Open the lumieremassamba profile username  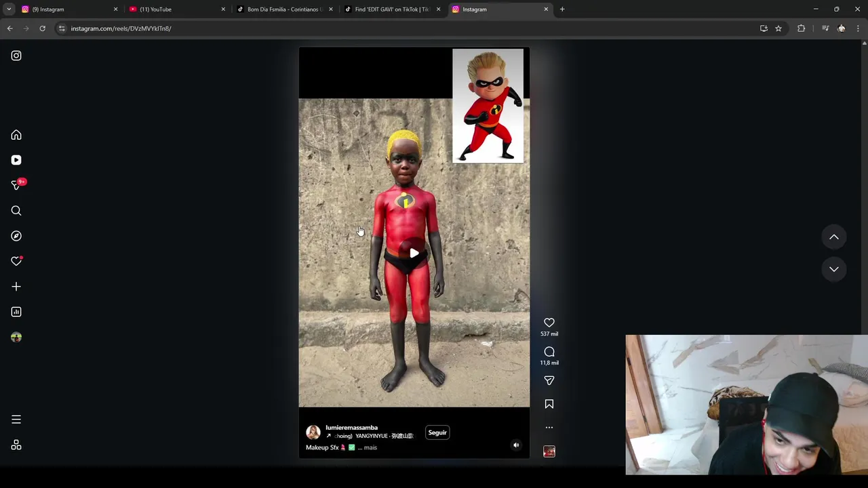[351, 428]
